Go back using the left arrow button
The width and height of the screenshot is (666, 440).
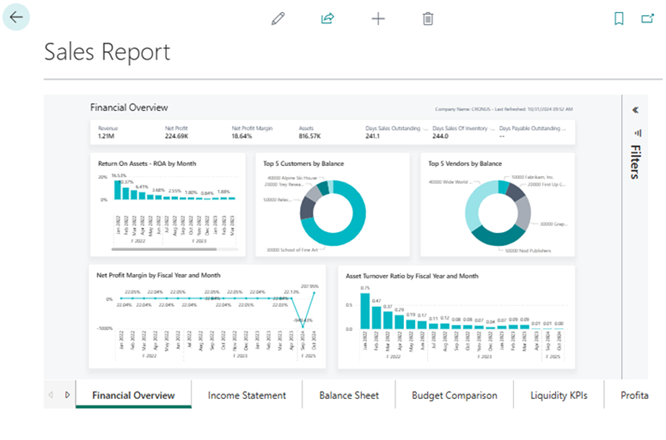pos(18,18)
